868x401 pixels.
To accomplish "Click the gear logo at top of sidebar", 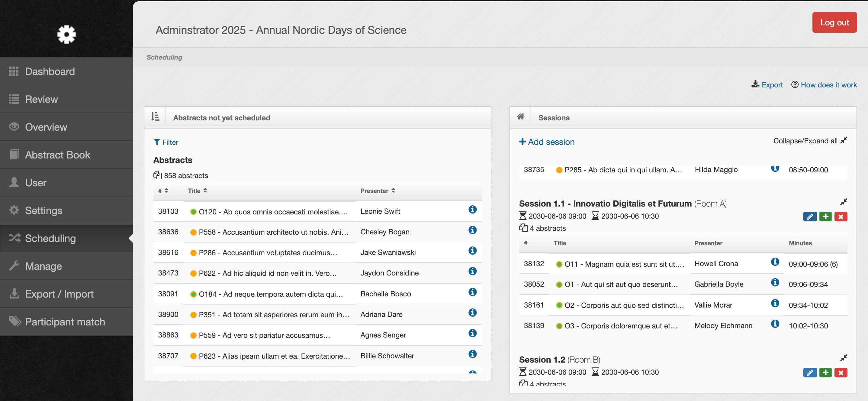I will [x=66, y=34].
